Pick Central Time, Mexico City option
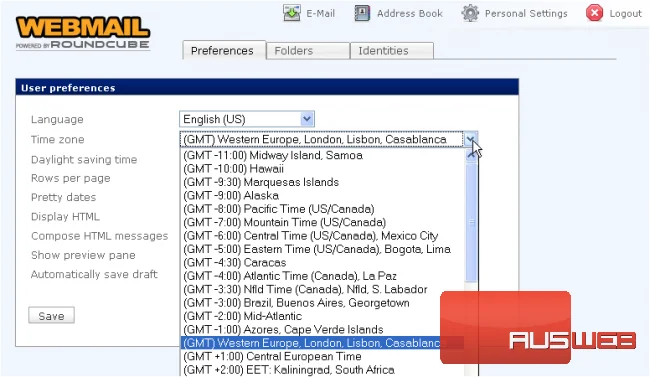650x377 pixels. click(323, 236)
